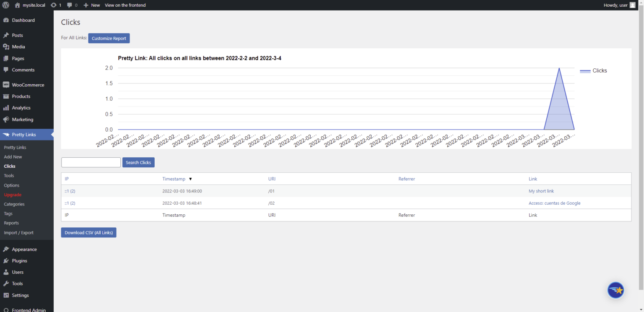Select the Pretty Links paper plane icon

pyautogui.click(x=6, y=134)
